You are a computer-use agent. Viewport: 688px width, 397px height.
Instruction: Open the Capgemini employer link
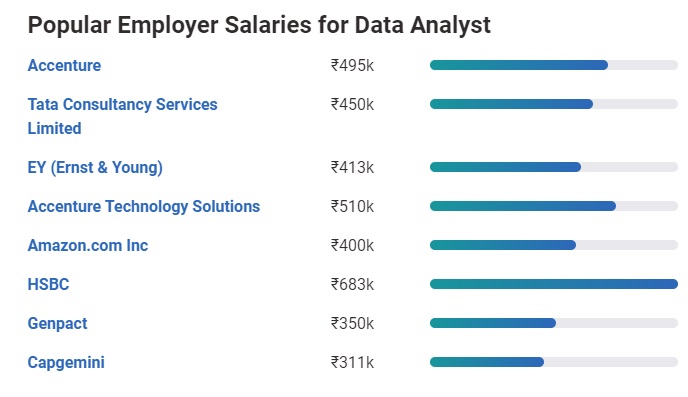pos(66,362)
